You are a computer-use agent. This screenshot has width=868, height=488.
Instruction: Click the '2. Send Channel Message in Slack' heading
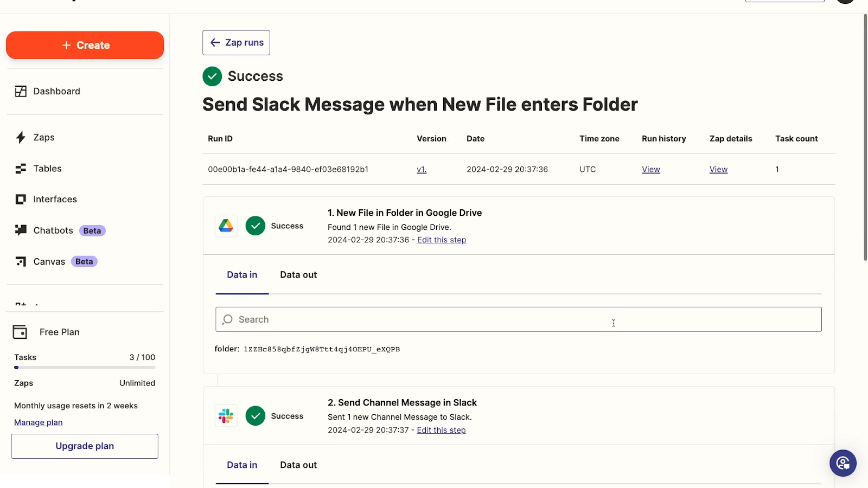click(x=402, y=402)
